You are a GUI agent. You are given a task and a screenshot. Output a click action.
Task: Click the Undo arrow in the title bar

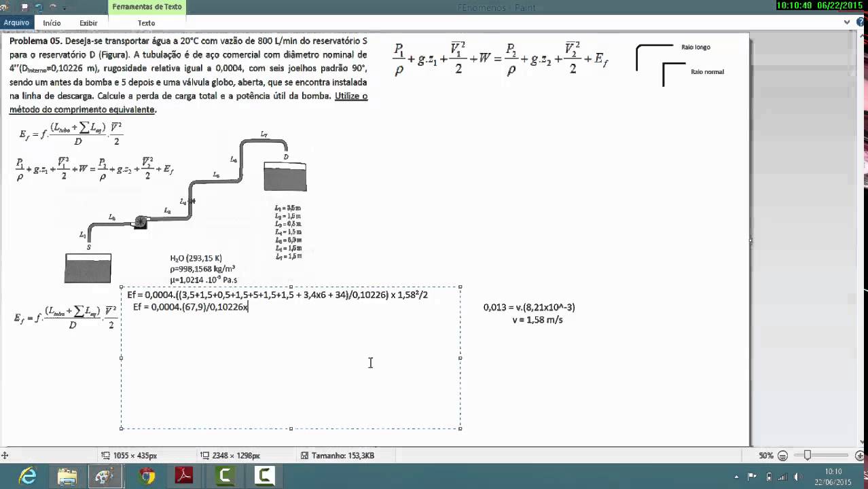[x=39, y=7]
